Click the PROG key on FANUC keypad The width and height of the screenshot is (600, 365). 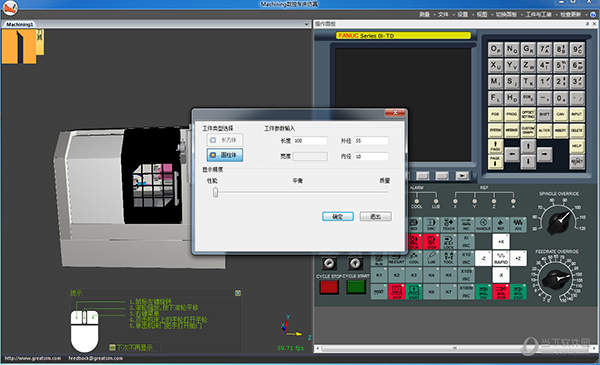pos(512,114)
